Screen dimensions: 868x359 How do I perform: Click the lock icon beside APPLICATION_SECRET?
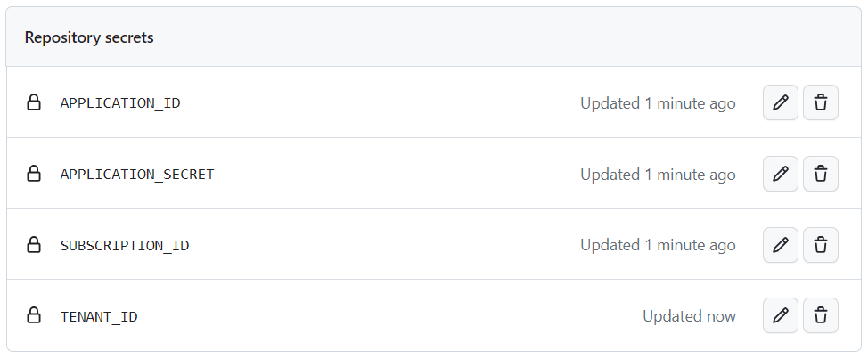point(34,174)
